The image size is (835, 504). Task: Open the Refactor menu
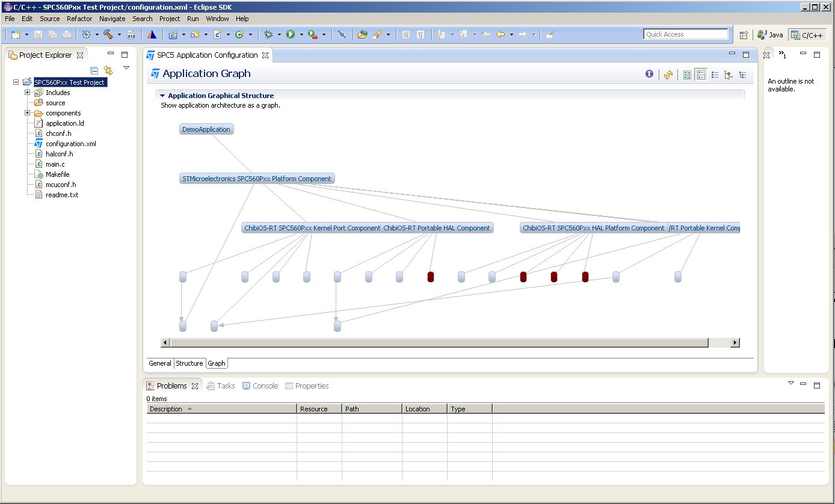coord(79,19)
